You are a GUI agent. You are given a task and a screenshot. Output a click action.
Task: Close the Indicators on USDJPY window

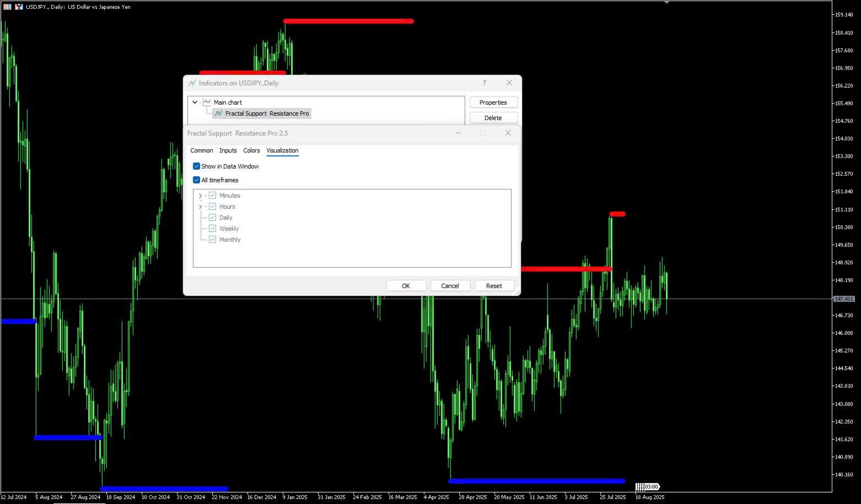point(509,83)
